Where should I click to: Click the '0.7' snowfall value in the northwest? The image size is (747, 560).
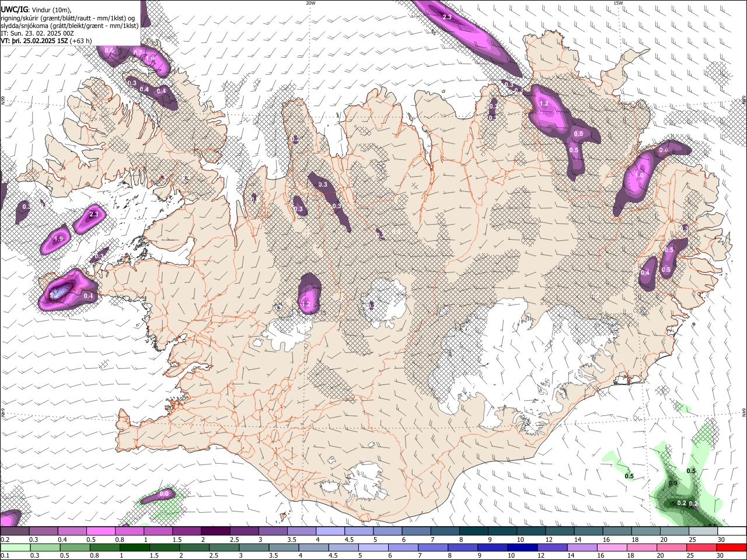pyautogui.click(x=138, y=52)
